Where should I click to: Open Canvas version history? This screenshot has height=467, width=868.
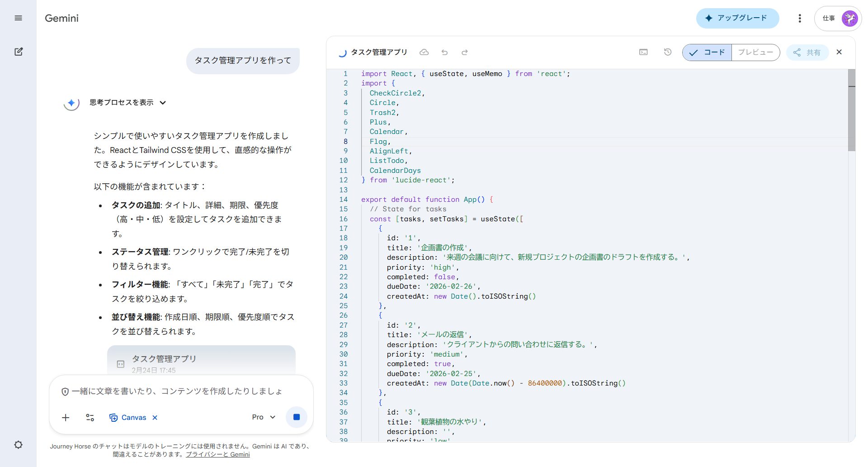click(667, 52)
